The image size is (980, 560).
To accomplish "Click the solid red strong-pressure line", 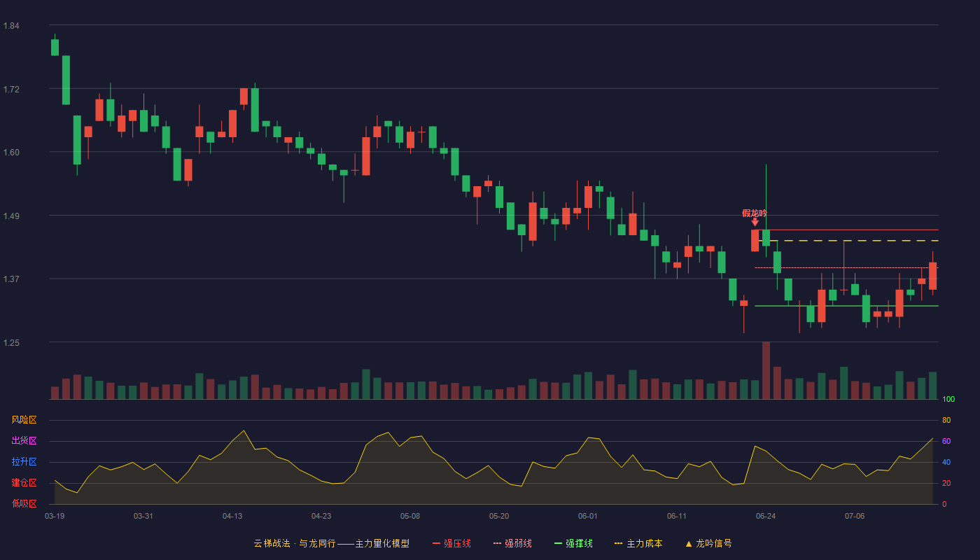I will tap(847, 230).
